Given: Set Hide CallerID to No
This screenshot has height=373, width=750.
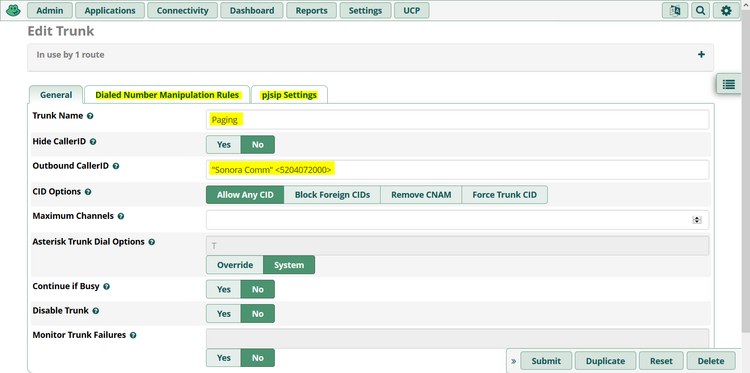Looking at the screenshot, I should [257, 144].
